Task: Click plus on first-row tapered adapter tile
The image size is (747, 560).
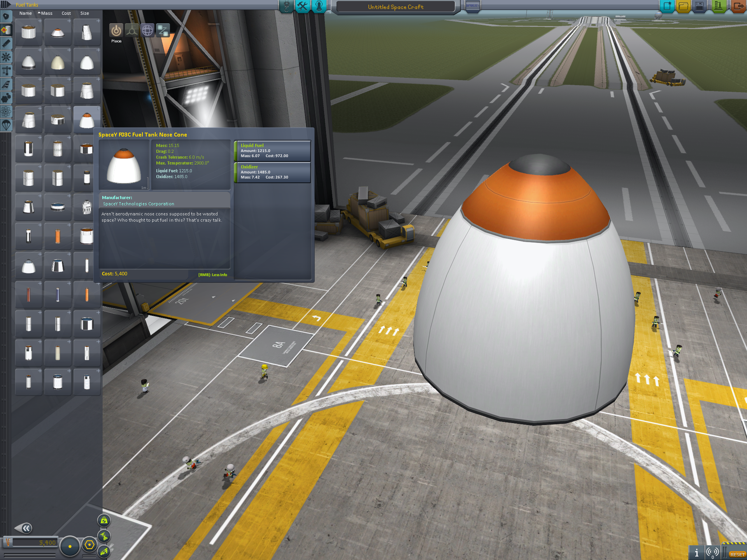Action: (x=98, y=21)
